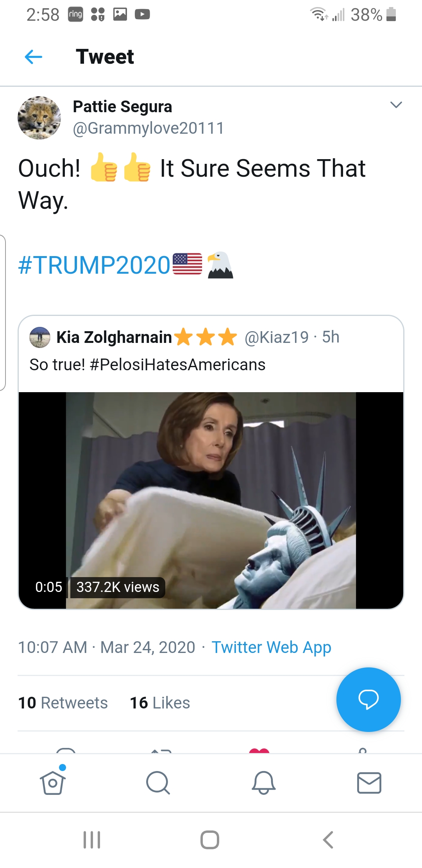This screenshot has width=422, height=868.
Task: Tap the blue floating reply button
Action: [x=368, y=699]
